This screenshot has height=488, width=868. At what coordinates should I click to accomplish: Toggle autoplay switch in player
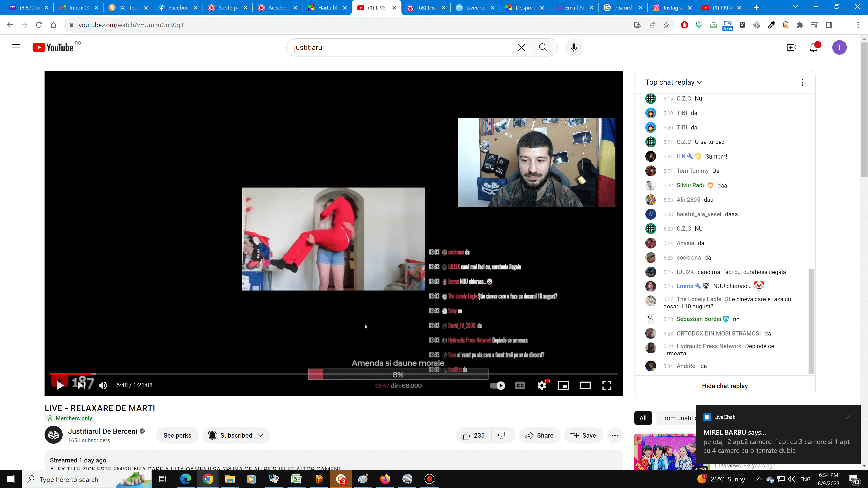pyautogui.click(x=497, y=386)
